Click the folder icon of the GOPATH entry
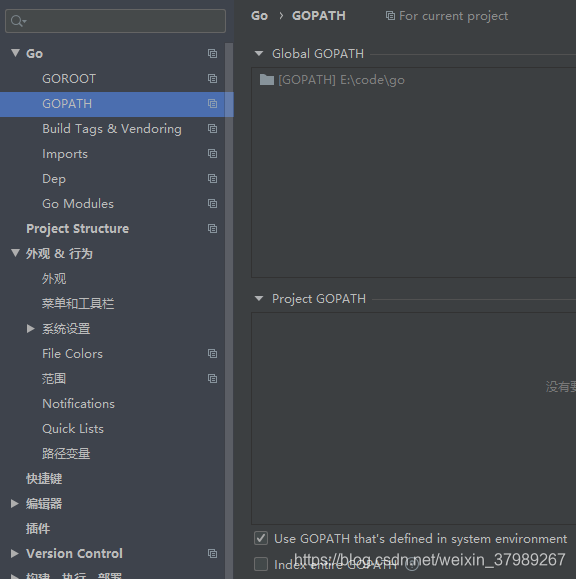The height and width of the screenshot is (579, 576). coord(267,79)
